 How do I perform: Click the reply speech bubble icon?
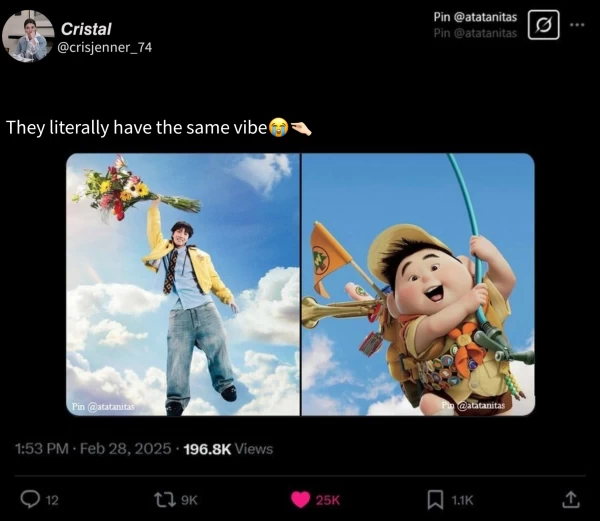pos(29,499)
